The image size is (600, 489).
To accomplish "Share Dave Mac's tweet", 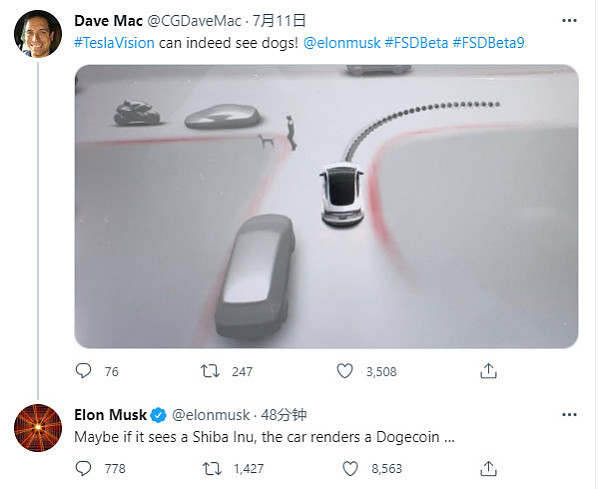I will [x=488, y=371].
